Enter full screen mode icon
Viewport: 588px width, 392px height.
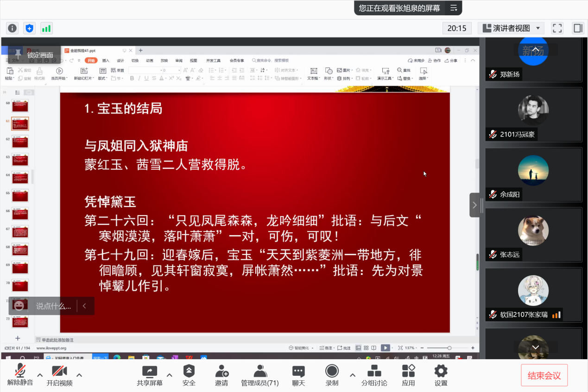pos(557,28)
